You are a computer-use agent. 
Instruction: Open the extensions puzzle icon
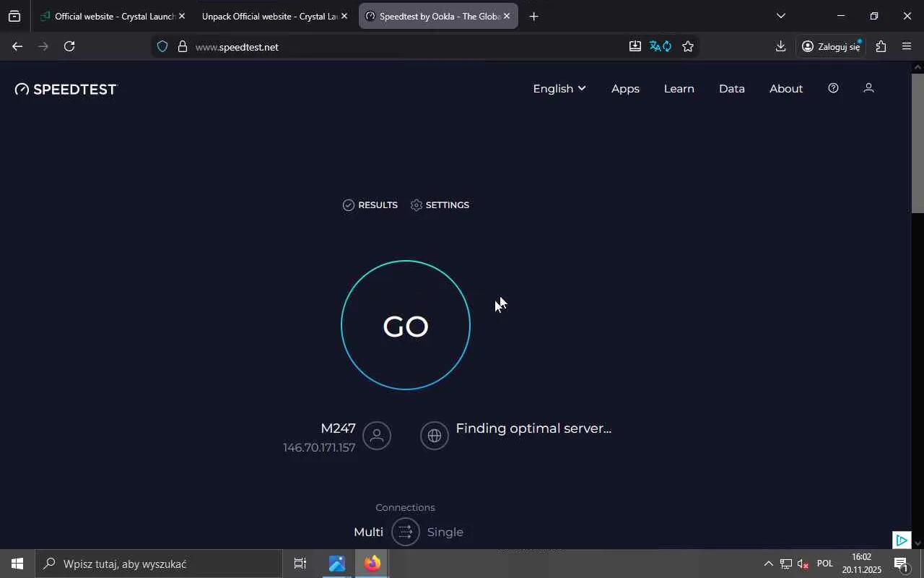point(881,46)
